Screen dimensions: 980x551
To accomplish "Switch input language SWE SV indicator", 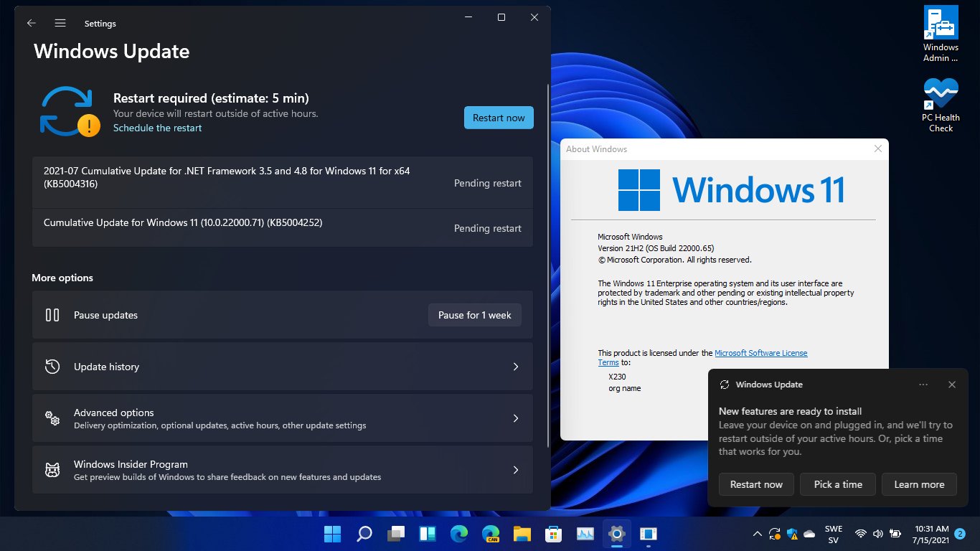I will (x=834, y=534).
